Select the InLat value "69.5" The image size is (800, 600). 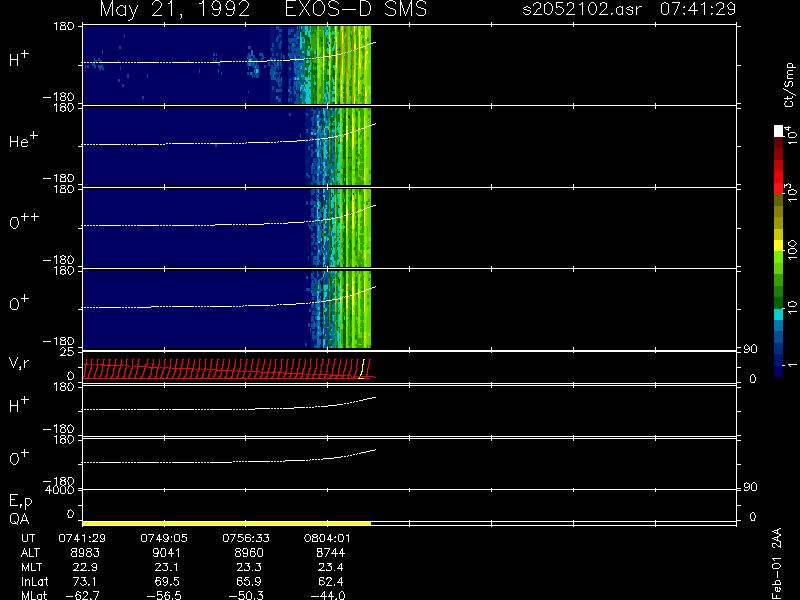point(167,581)
